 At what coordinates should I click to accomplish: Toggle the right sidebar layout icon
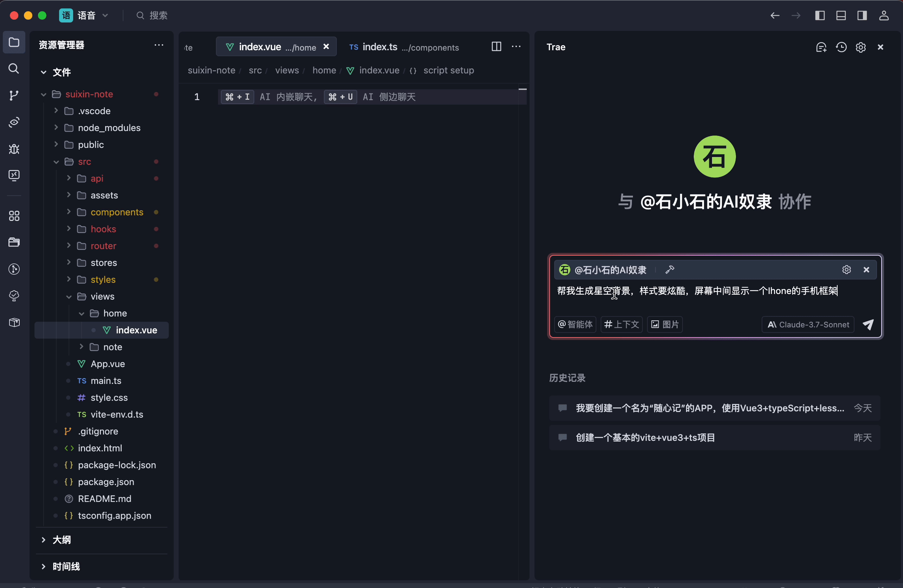[862, 15]
